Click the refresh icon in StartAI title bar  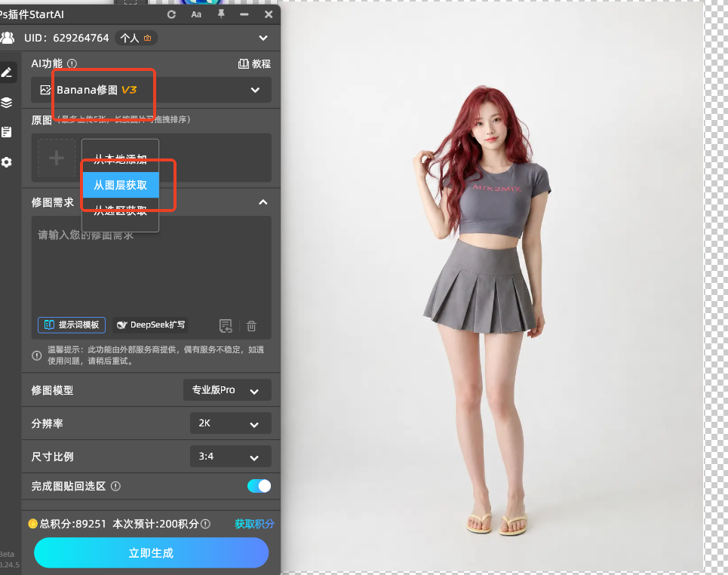(171, 14)
